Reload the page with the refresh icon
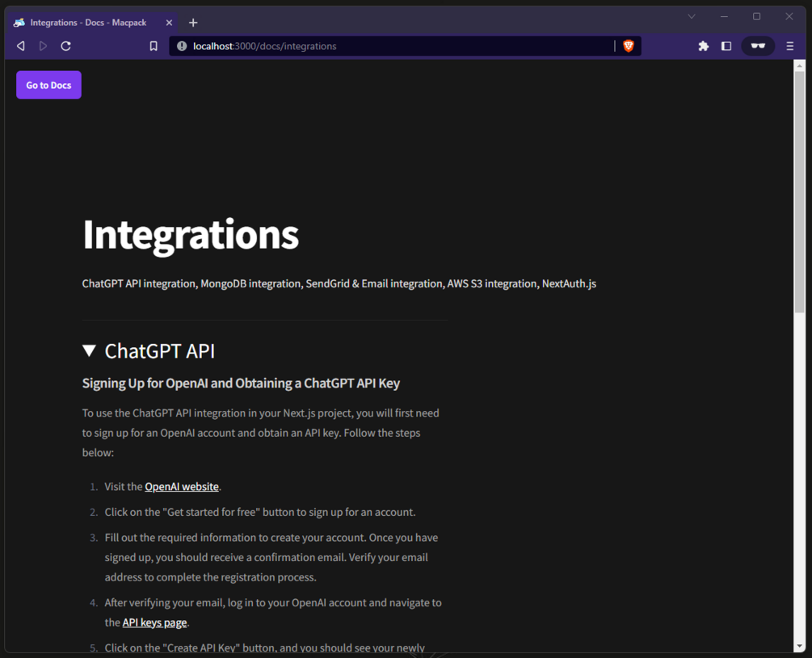 (x=65, y=46)
